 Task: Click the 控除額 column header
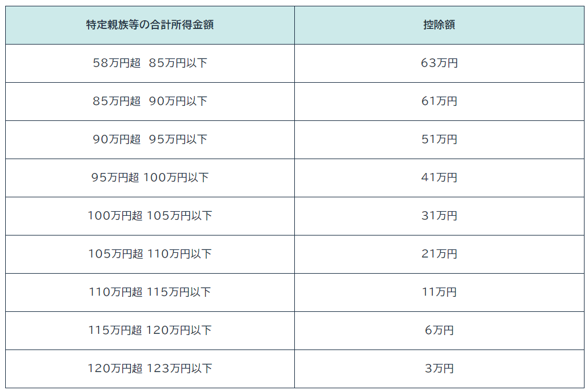[x=439, y=25]
